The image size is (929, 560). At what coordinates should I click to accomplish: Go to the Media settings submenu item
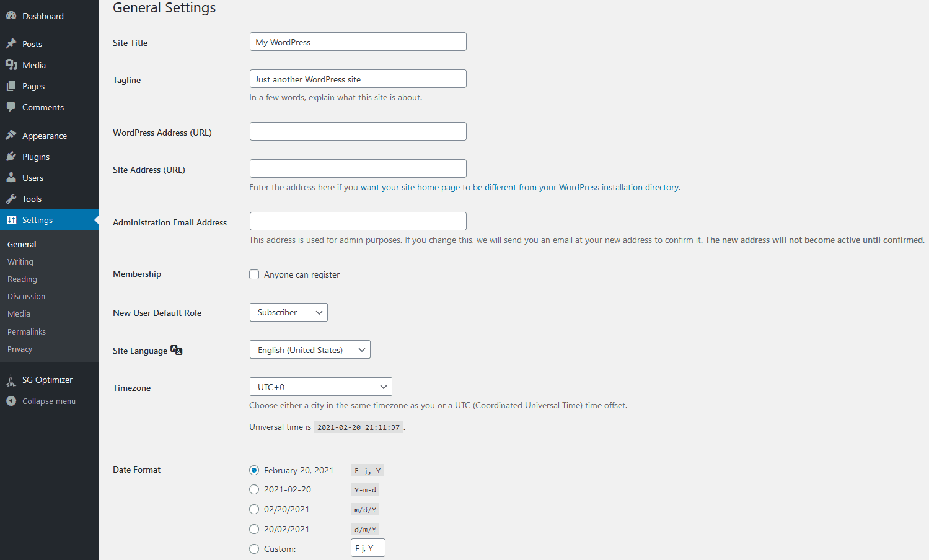click(19, 313)
